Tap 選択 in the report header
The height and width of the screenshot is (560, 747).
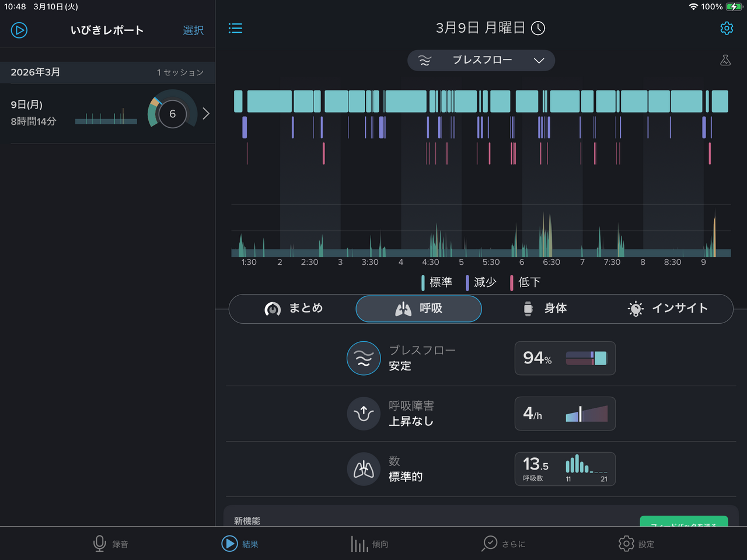pos(193,30)
